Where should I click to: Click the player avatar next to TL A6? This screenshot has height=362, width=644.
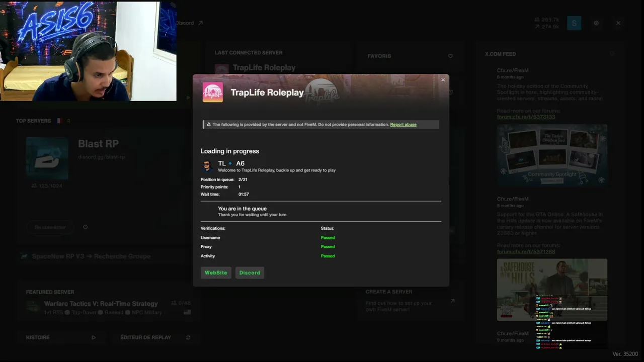coord(207,166)
